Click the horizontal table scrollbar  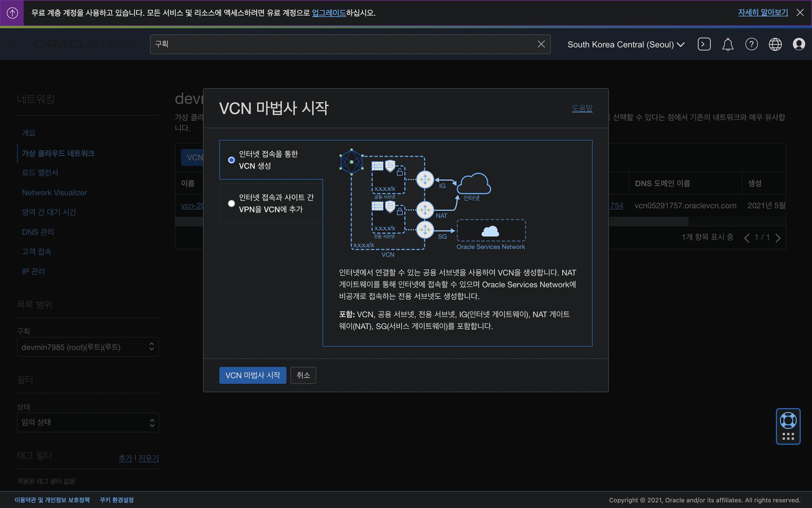[x=648, y=221]
